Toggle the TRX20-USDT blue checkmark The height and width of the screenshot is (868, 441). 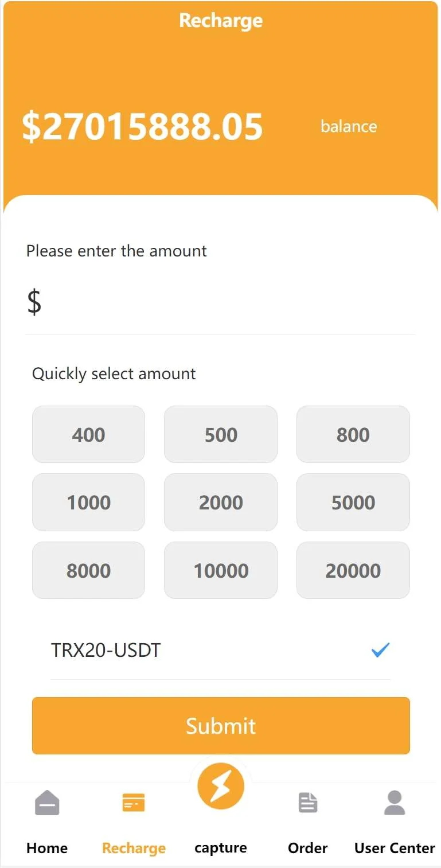(380, 650)
